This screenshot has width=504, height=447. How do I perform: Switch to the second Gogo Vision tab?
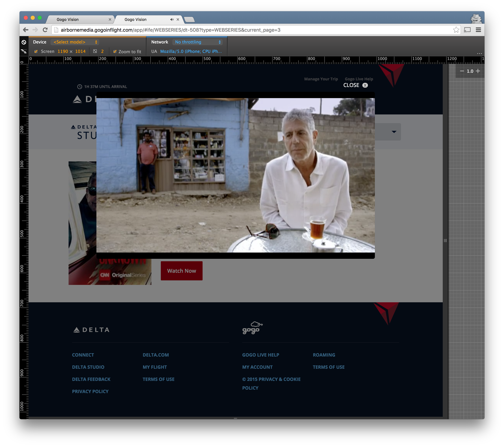click(149, 19)
